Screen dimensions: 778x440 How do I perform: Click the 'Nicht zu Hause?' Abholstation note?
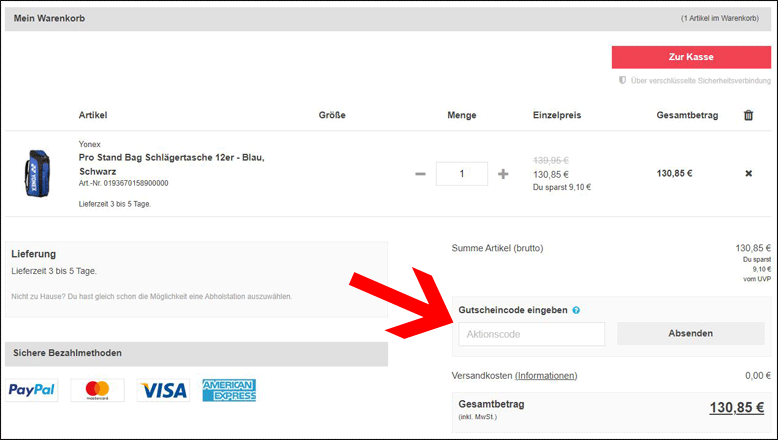pos(151,296)
